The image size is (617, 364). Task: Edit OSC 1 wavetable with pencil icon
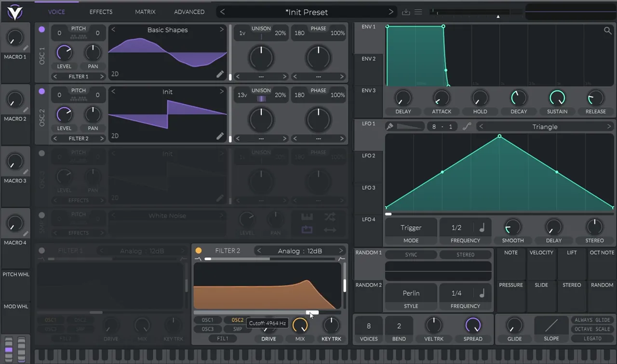coord(220,74)
